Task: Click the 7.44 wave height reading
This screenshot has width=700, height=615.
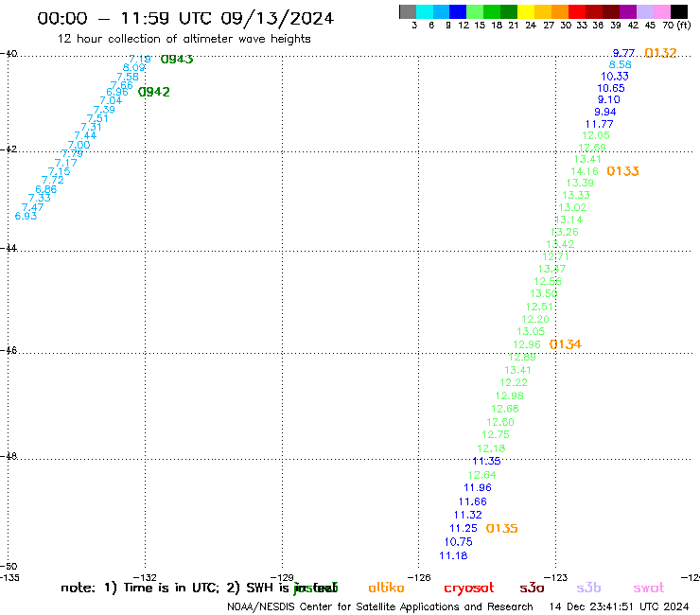Action: [x=85, y=136]
